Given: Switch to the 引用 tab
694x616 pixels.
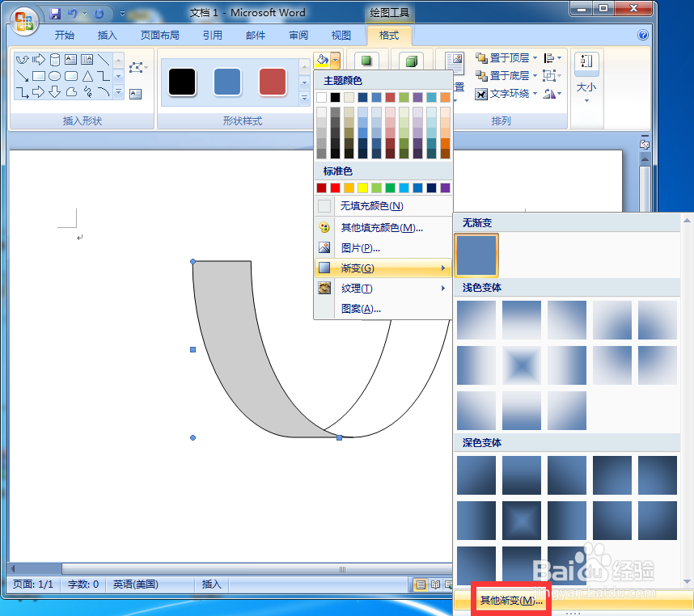Looking at the screenshot, I should (x=213, y=36).
